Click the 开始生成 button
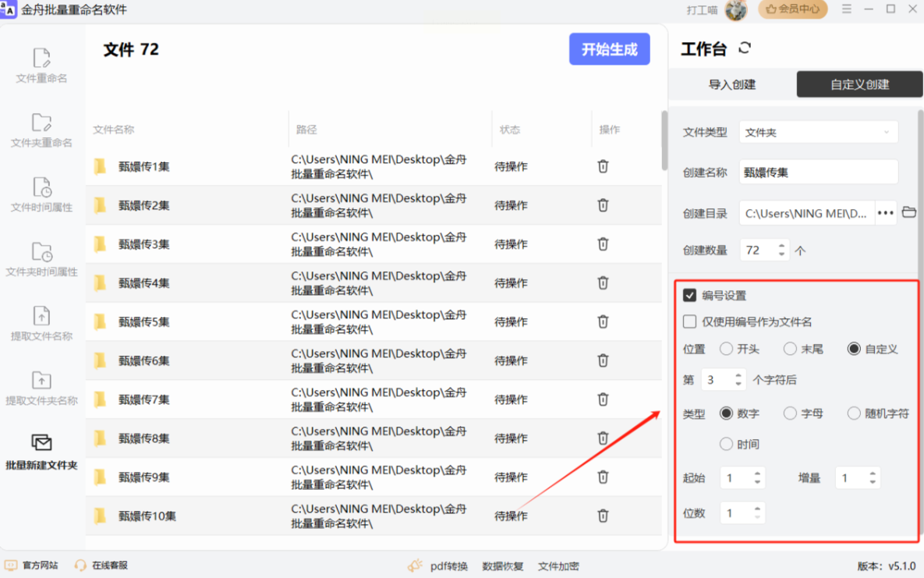Image resolution: width=924 pixels, height=578 pixels. 609,49
